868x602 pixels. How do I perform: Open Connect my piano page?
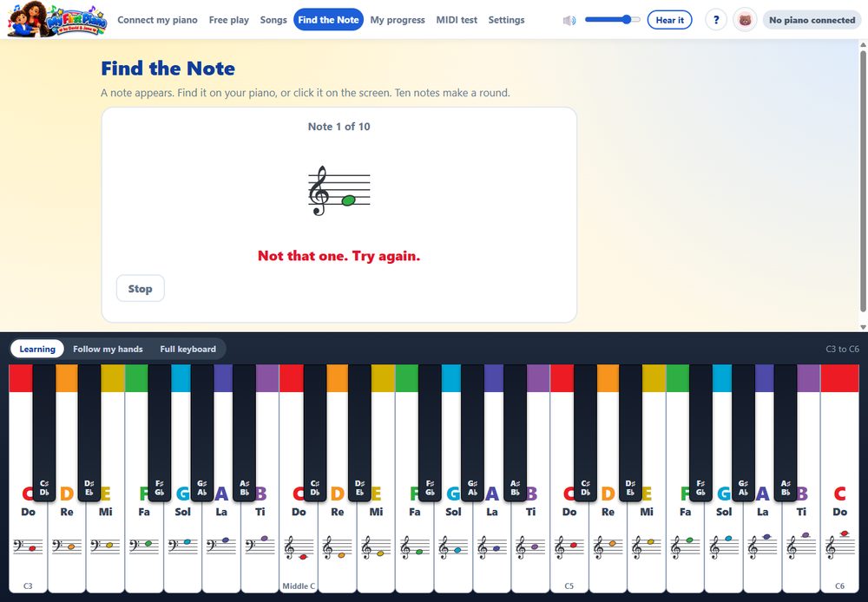[x=157, y=20]
